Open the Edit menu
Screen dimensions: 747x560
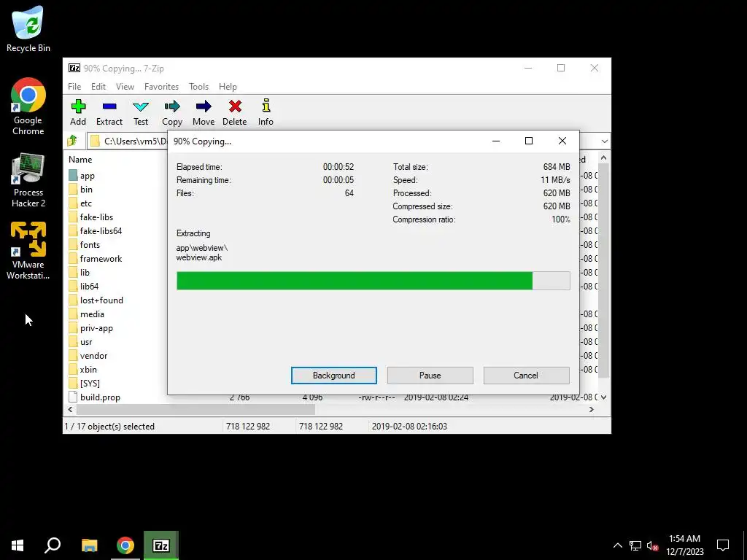tap(98, 87)
